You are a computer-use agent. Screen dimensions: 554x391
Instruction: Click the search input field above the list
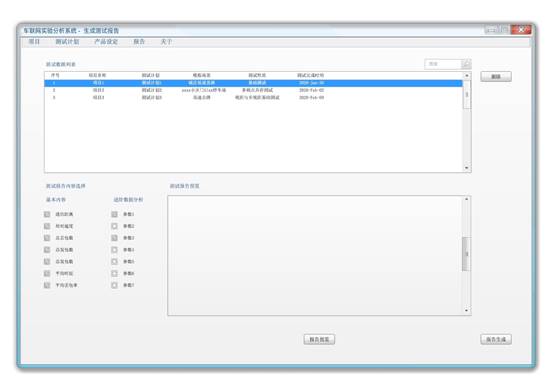point(443,64)
